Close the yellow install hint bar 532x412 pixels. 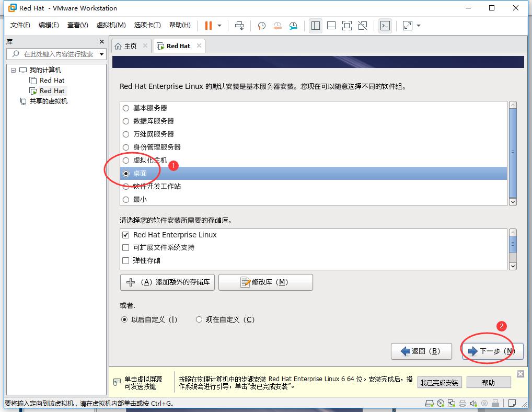pyautogui.click(x=520, y=374)
